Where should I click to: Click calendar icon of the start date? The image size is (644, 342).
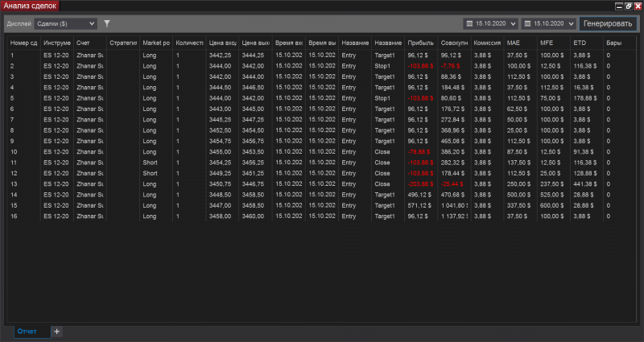pos(470,24)
